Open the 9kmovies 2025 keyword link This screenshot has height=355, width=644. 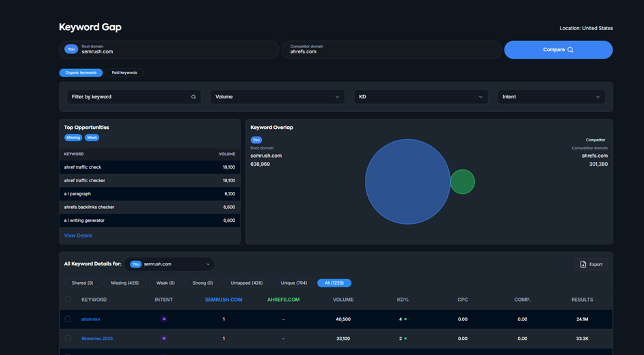coord(97,339)
